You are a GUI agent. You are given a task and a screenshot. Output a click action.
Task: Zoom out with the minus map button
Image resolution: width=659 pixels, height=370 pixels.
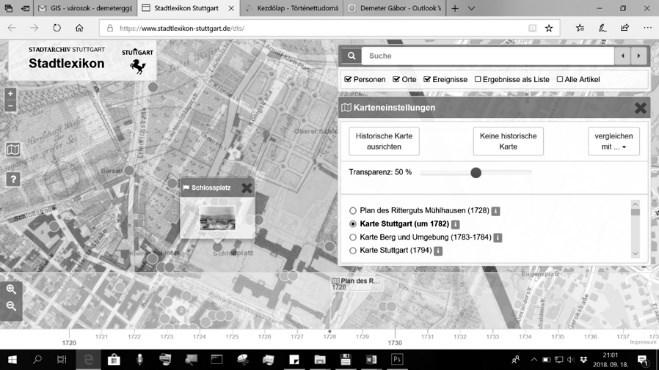[x=11, y=106]
